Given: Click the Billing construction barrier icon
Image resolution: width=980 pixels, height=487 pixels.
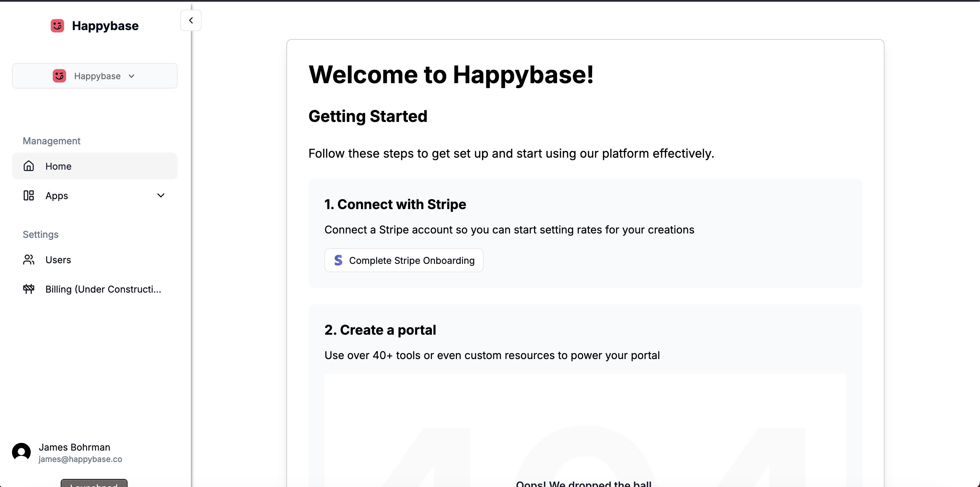Looking at the screenshot, I should [29, 289].
